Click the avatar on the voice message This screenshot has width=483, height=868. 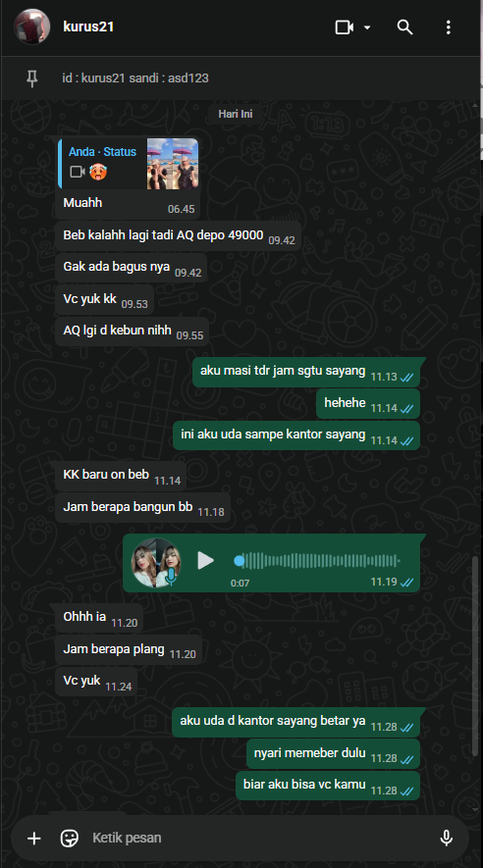[x=156, y=562]
